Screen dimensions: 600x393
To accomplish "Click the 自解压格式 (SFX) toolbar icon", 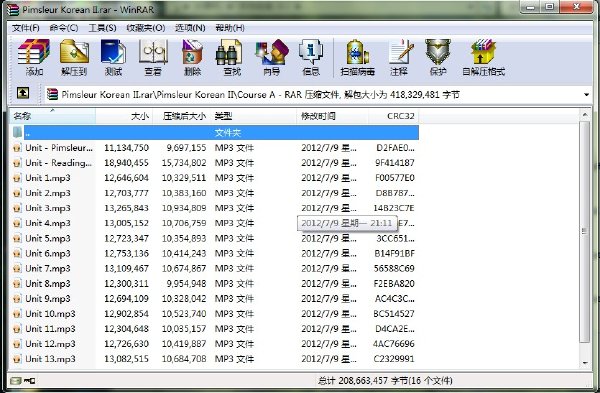I will coord(483,57).
